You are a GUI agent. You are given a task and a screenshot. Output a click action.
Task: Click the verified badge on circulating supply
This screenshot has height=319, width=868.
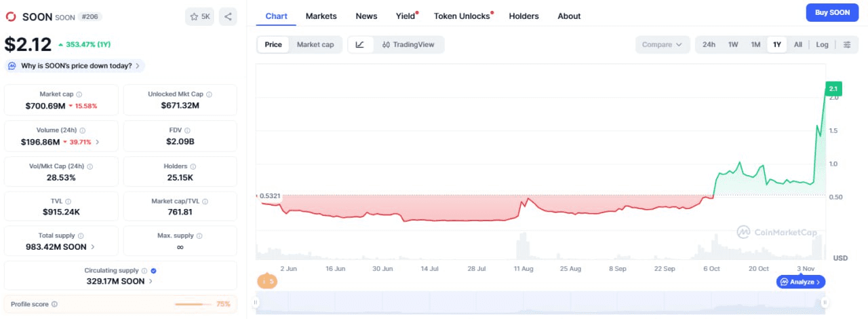[154, 270]
